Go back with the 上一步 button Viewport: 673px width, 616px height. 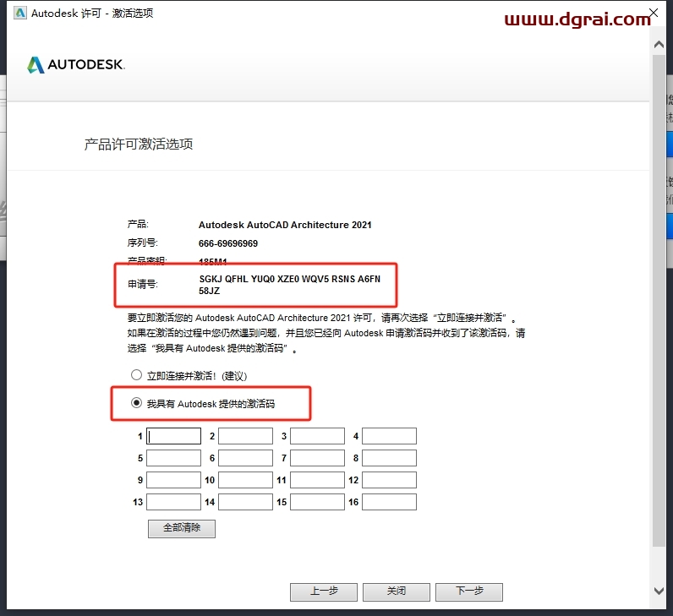324,592
